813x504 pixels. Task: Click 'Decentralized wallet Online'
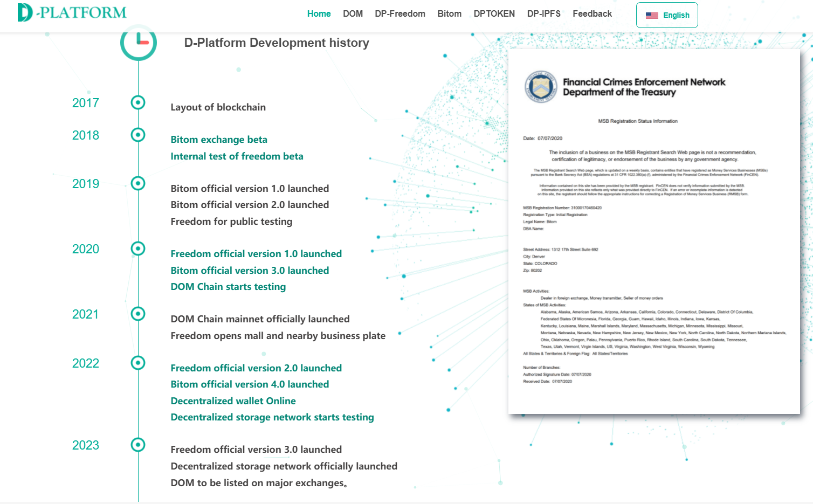(233, 401)
